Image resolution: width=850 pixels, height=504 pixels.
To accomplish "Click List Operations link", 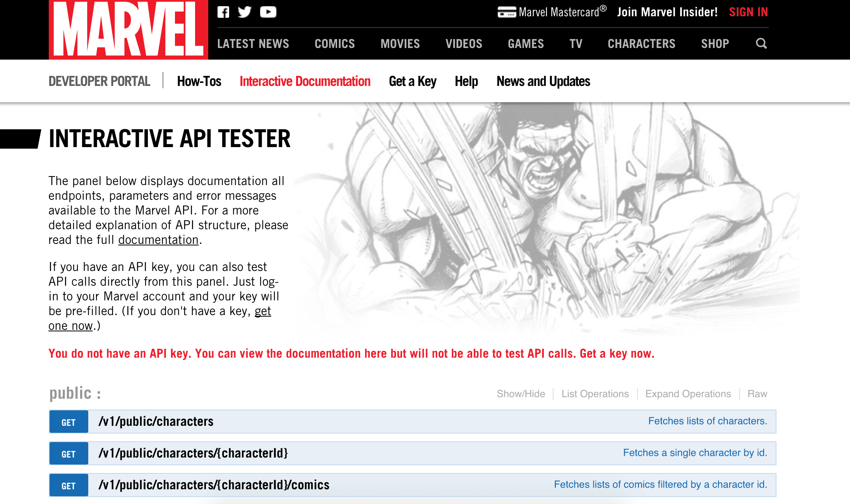I will point(595,394).
